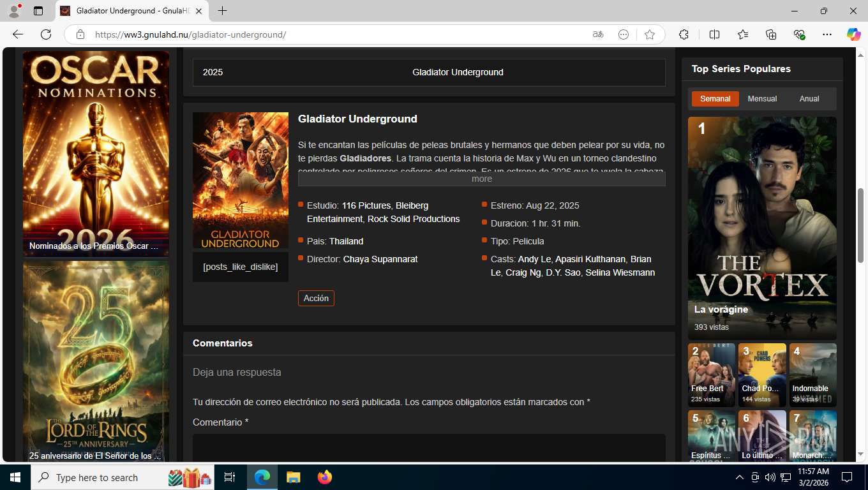868x490 pixels.
Task: Select the Gladiator Underground title row
Action: 429,72
